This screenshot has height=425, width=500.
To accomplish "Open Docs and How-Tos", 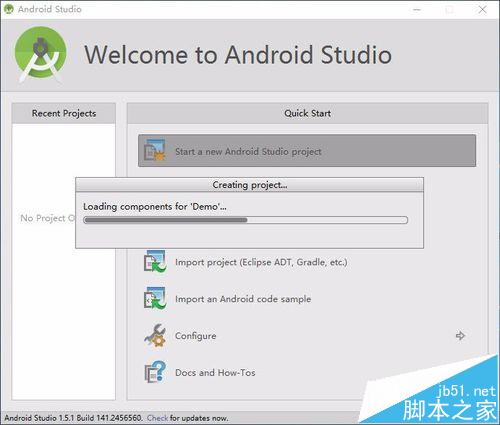I will coord(215,372).
